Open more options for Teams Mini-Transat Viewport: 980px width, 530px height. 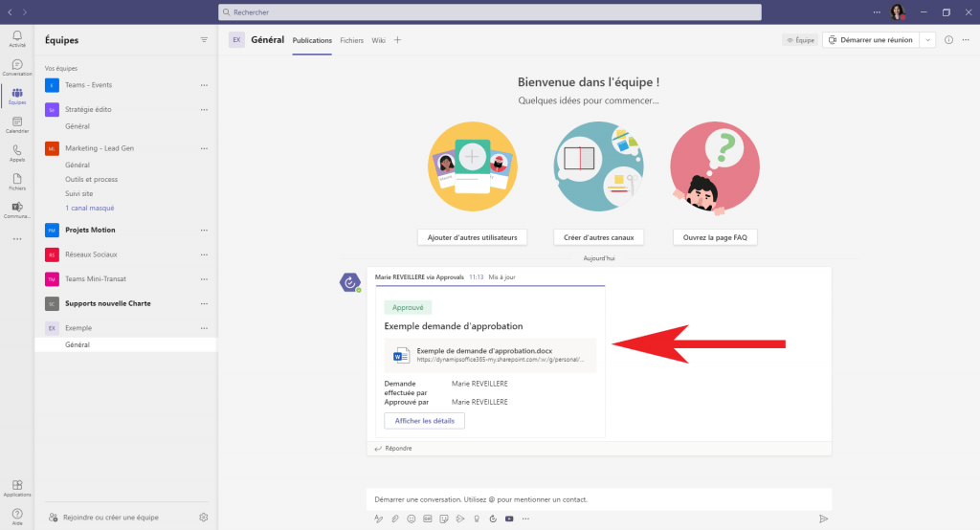tap(204, 278)
